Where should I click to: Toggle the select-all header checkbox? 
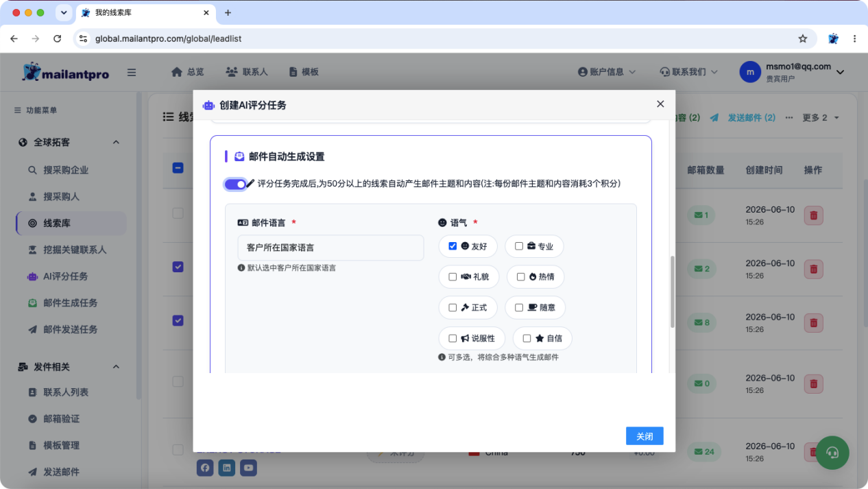click(x=178, y=167)
